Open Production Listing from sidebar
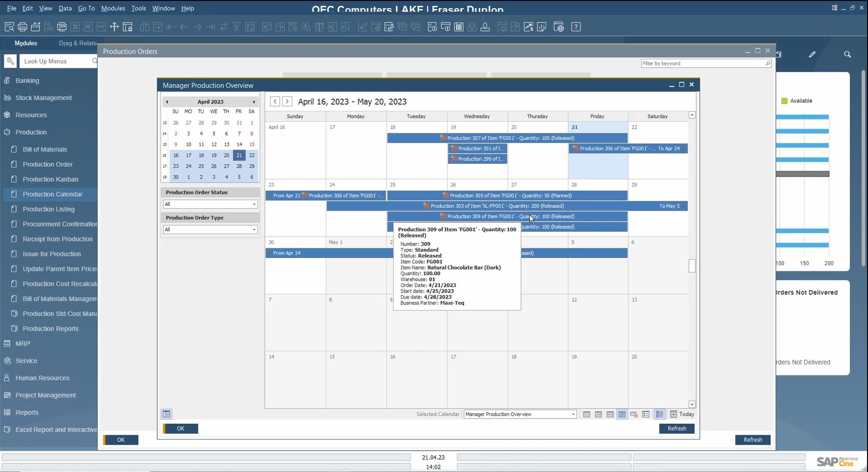 tap(49, 209)
